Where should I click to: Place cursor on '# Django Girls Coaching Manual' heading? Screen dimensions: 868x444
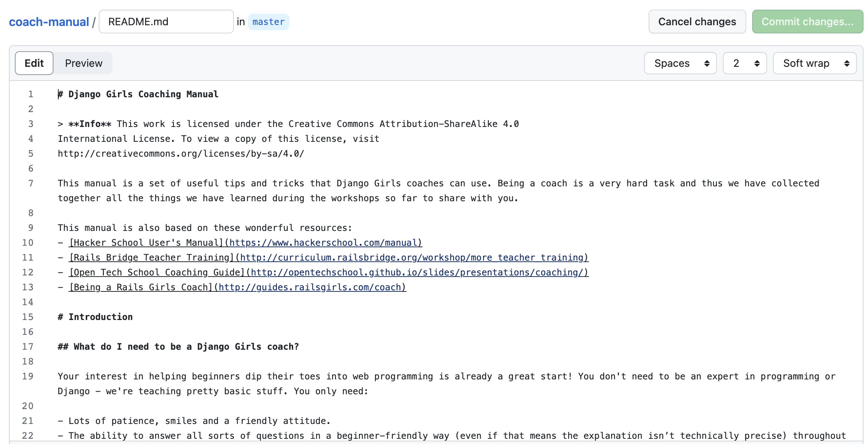point(138,94)
